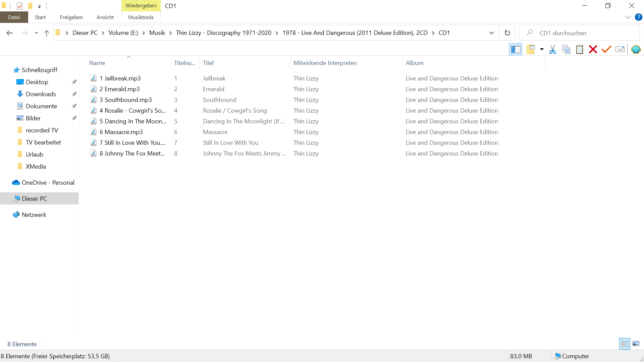Open the Ansicht ribbon tab
644x362 pixels.
pos(105,17)
